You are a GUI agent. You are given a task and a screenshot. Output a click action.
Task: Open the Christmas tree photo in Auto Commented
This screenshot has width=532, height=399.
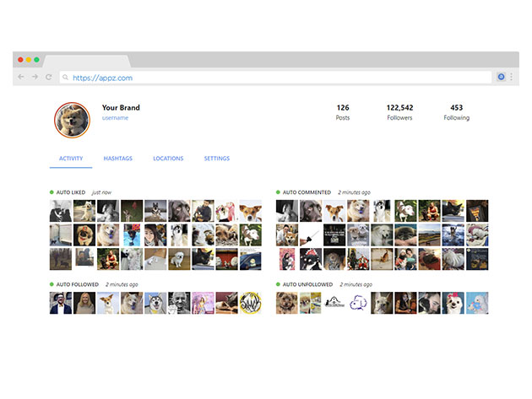click(358, 259)
